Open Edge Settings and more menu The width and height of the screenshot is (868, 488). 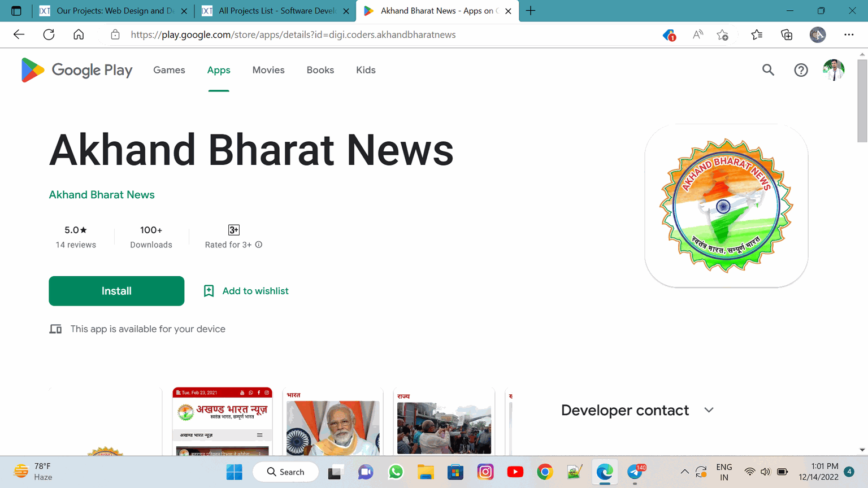click(849, 34)
